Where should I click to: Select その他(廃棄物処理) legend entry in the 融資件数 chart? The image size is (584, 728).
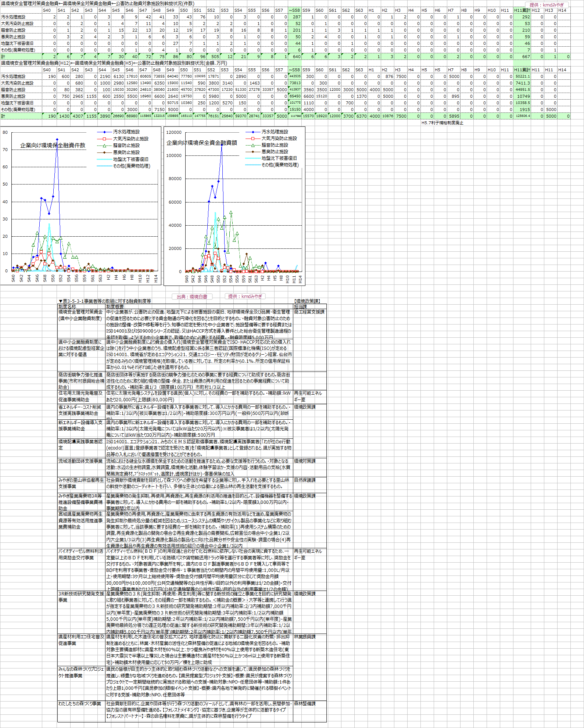(124, 166)
